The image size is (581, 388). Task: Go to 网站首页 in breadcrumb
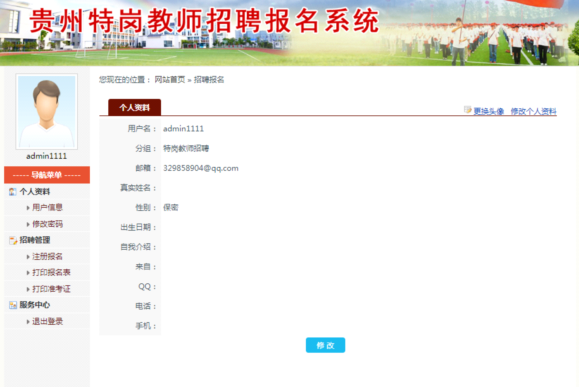click(170, 80)
